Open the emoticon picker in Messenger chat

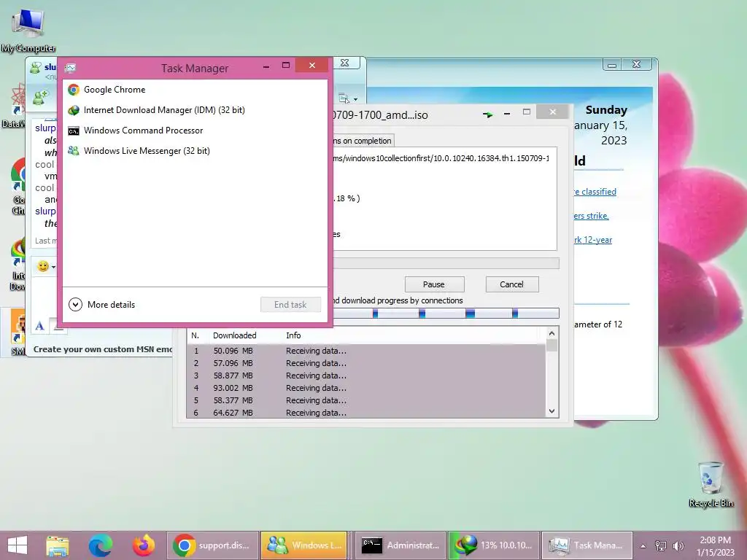[x=46, y=266]
